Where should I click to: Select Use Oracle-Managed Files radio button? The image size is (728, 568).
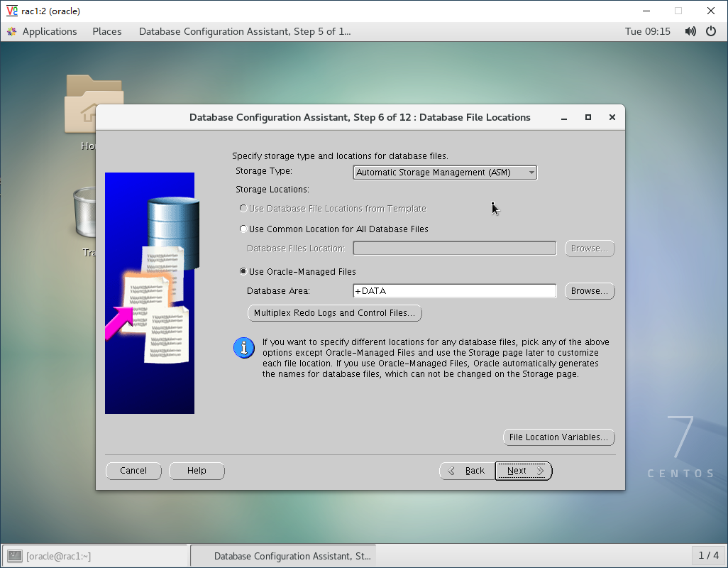[x=243, y=271]
